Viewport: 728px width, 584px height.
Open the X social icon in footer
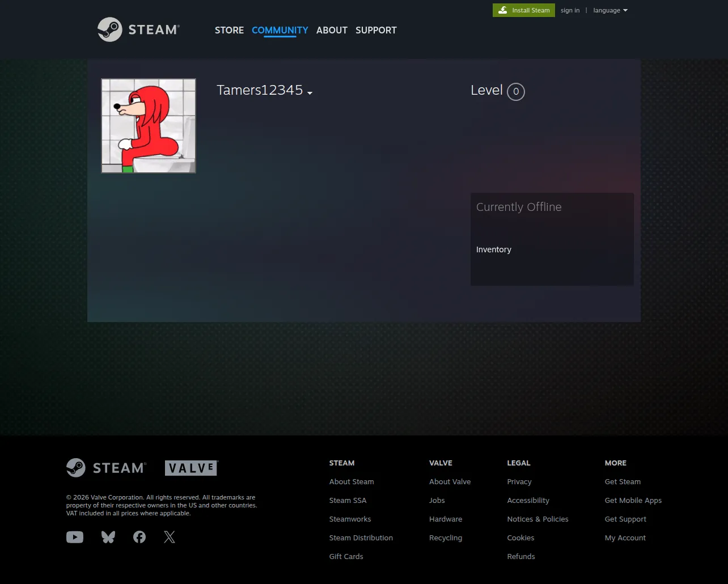click(x=170, y=537)
